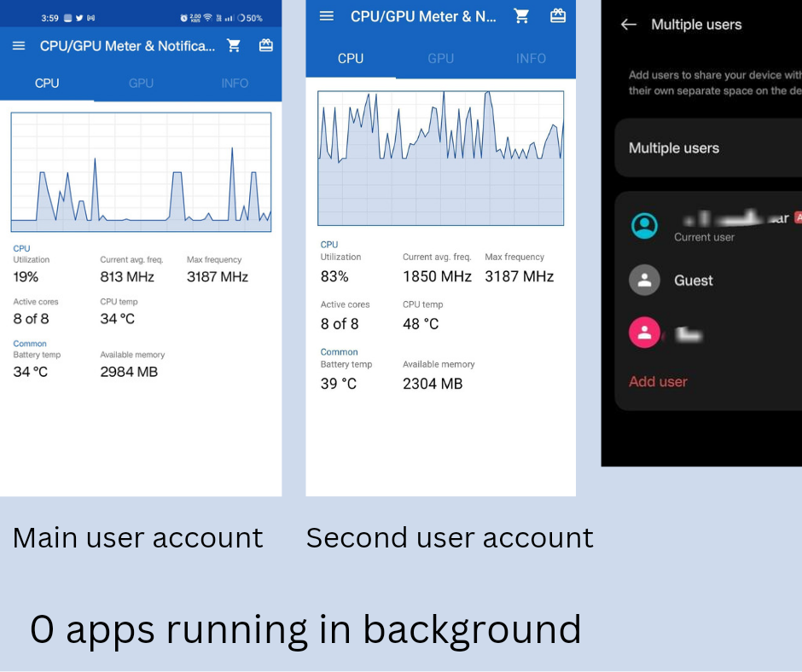Go back from Multiple users screen
The height and width of the screenshot is (672, 802).
pos(629,25)
